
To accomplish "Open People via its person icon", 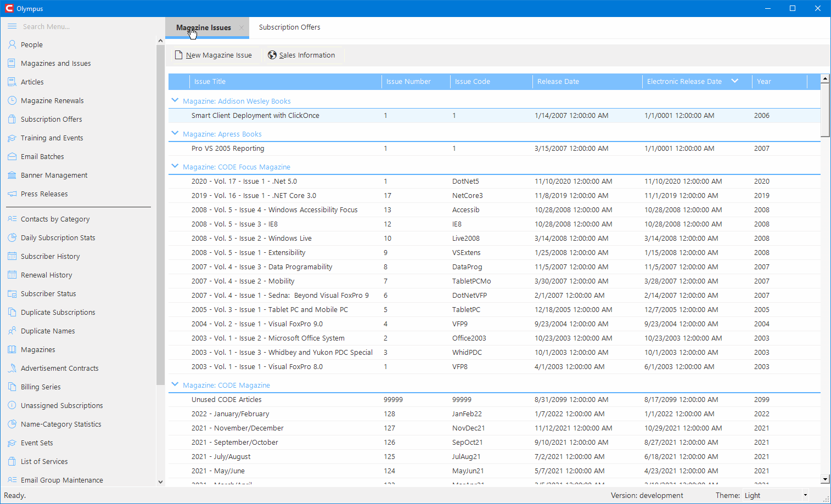I will pyautogui.click(x=12, y=44).
